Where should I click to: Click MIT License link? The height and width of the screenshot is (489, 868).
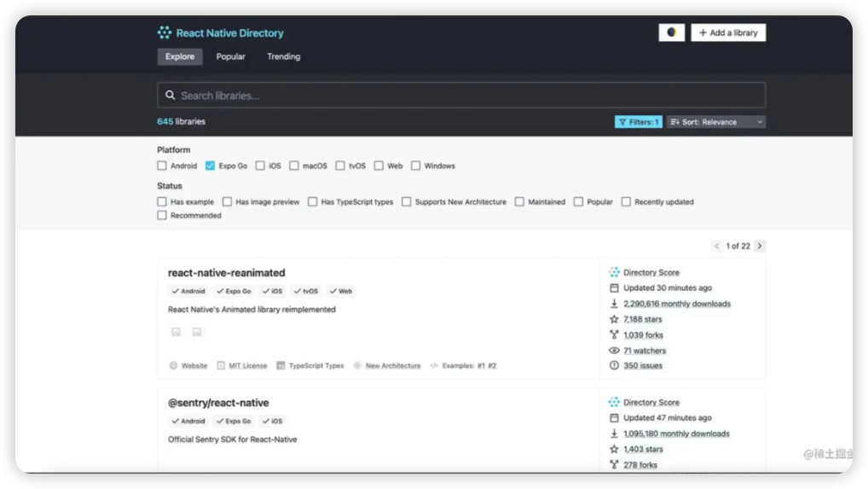click(x=248, y=365)
